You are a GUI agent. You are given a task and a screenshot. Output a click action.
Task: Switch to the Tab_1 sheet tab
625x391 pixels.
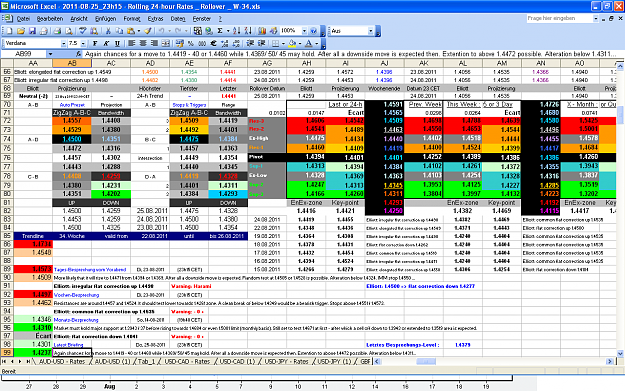(x=146, y=362)
